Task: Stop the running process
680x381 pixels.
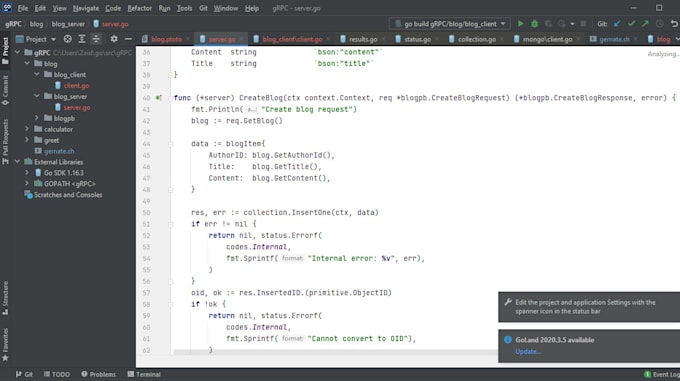Action: [x=583, y=24]
